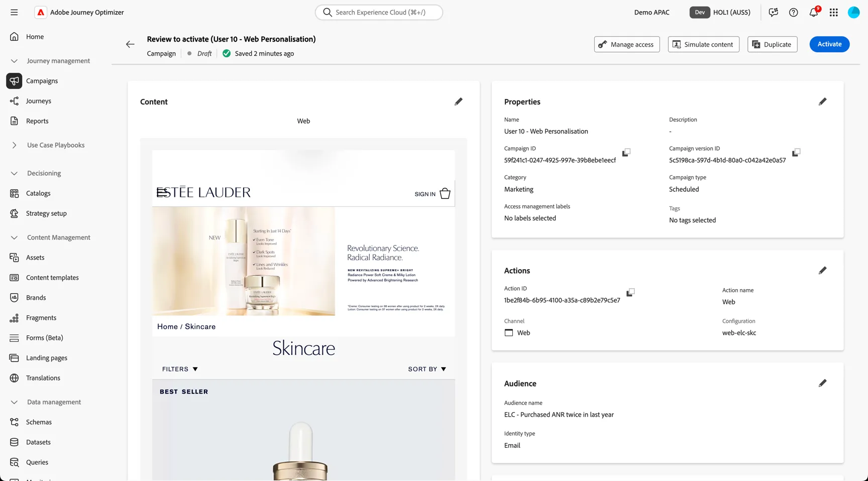Collapse the Decisioning section
Image resolution: width=868 pixels, height=481 pixels.
click(x=14, y=173)
